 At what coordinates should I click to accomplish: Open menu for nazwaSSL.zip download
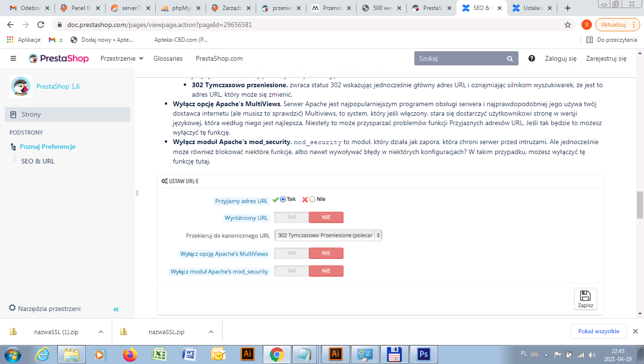coord(211,332)
